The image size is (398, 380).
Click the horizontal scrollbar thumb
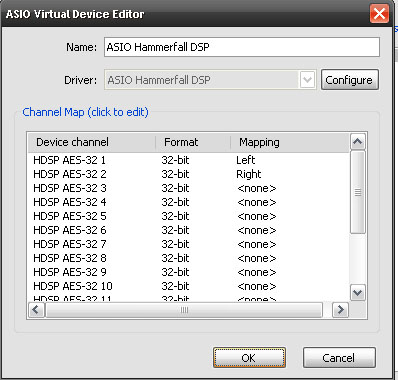pos(184,310)
